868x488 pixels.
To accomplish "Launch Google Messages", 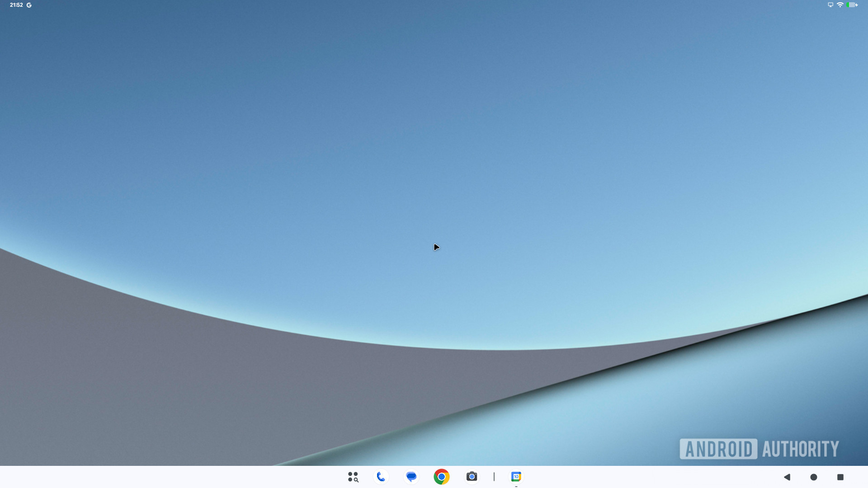I will click(x=411, y=477).
